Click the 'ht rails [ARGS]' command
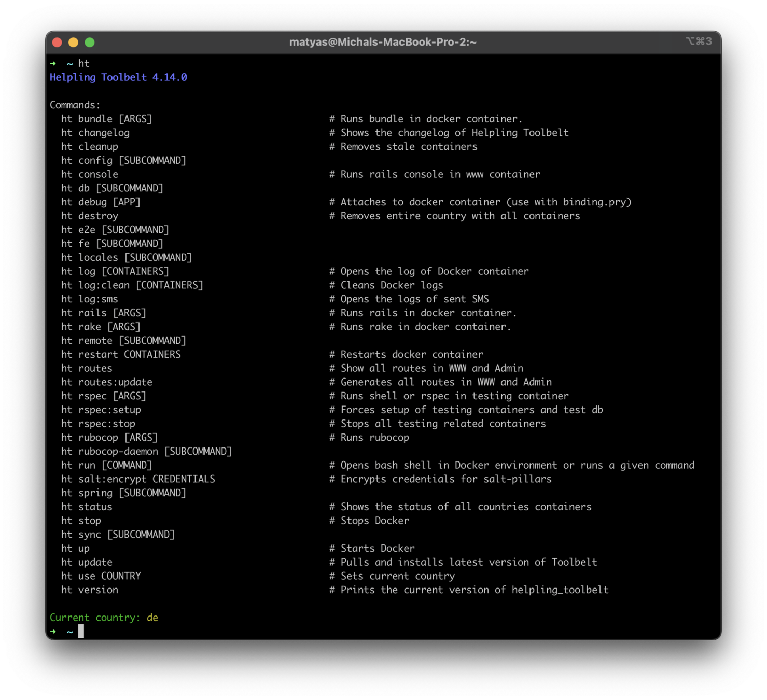This screenshot has height=700, width=767. (104, 313)
